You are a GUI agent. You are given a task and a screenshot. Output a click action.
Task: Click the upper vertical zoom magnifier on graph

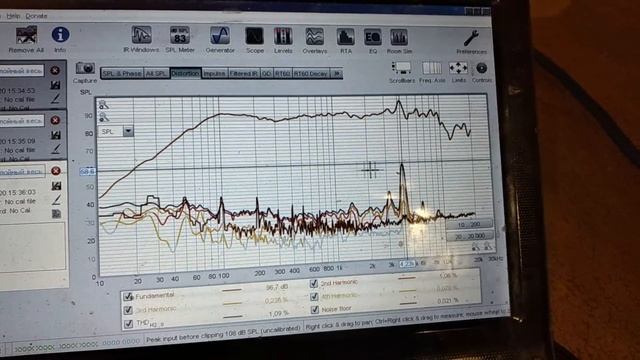(104, 105)
